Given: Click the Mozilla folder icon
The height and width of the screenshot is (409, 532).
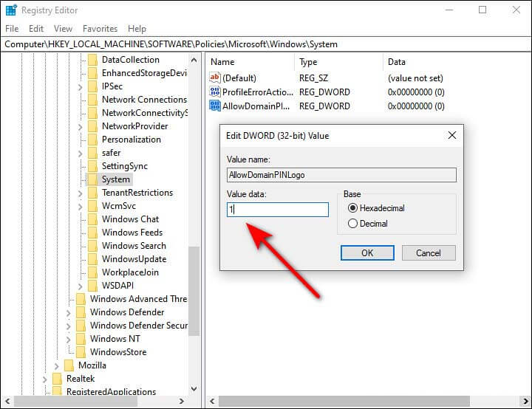Looking at the screenshot, I should pos(69,365).
